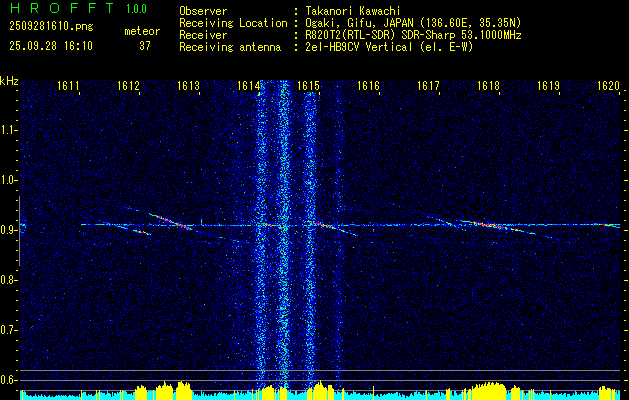Click the 1613 time marker
The height and width of the screenshot is (400, 629).
pos(188,87)
